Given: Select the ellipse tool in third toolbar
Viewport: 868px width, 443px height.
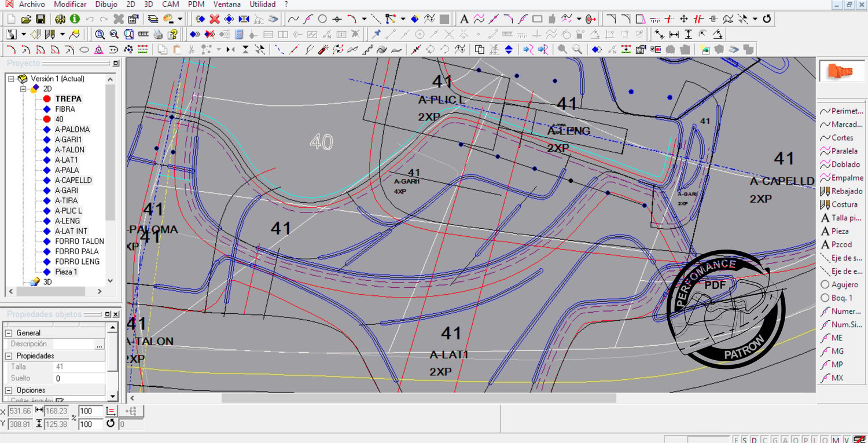Looking at the screenshot, I should 84,49.
